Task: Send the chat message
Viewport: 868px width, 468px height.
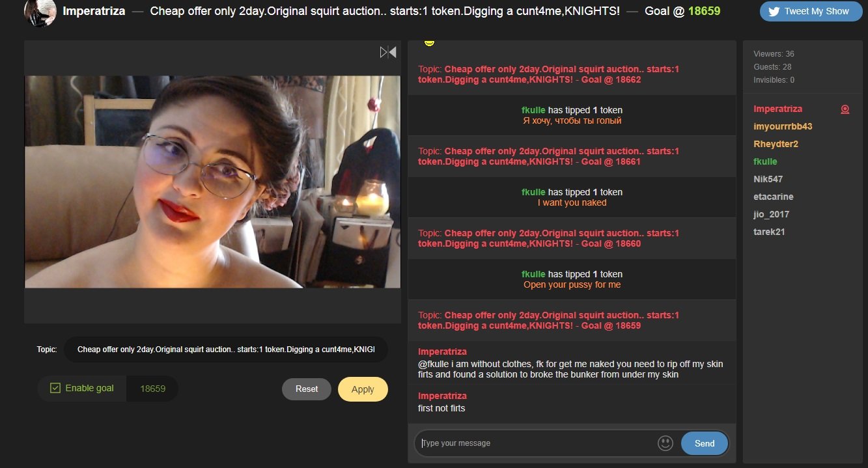Action: pos(704,443)
